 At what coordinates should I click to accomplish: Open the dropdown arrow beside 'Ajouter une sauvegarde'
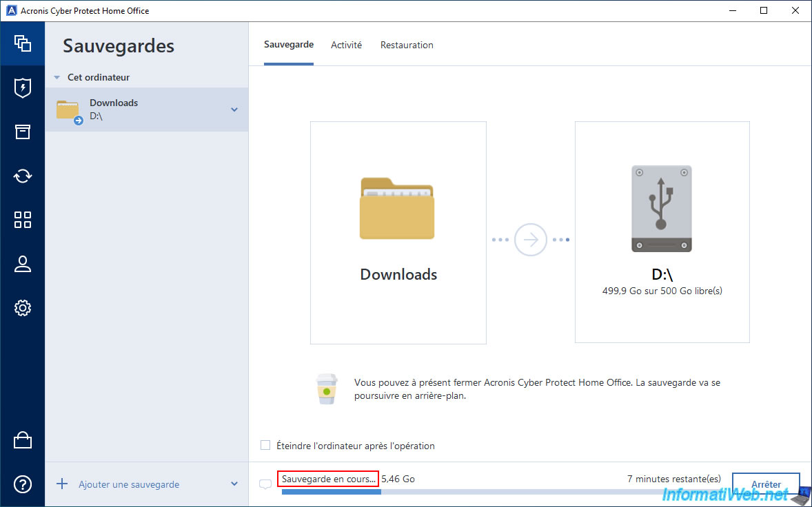(x=234, y=484)
